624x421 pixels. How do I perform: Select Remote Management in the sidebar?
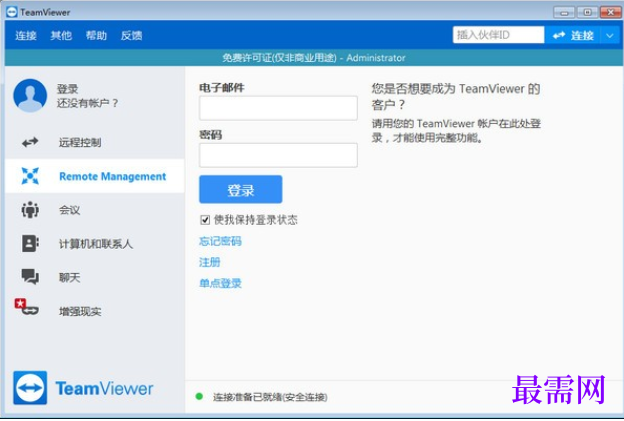pyautogui.click(x=95, y=176)
